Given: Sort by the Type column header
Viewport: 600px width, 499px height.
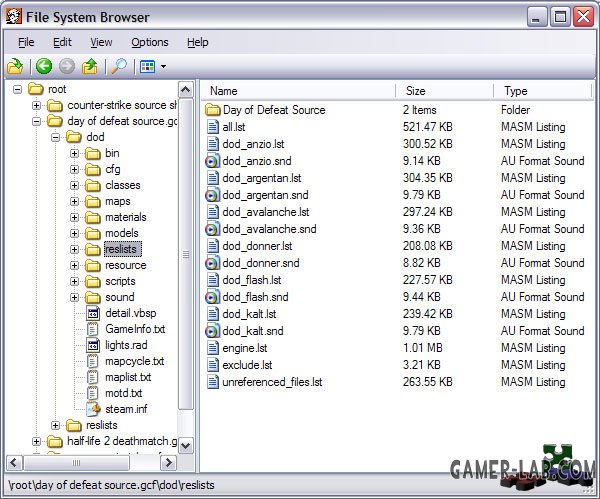Looking at the screenshot, I should [543, 91].
